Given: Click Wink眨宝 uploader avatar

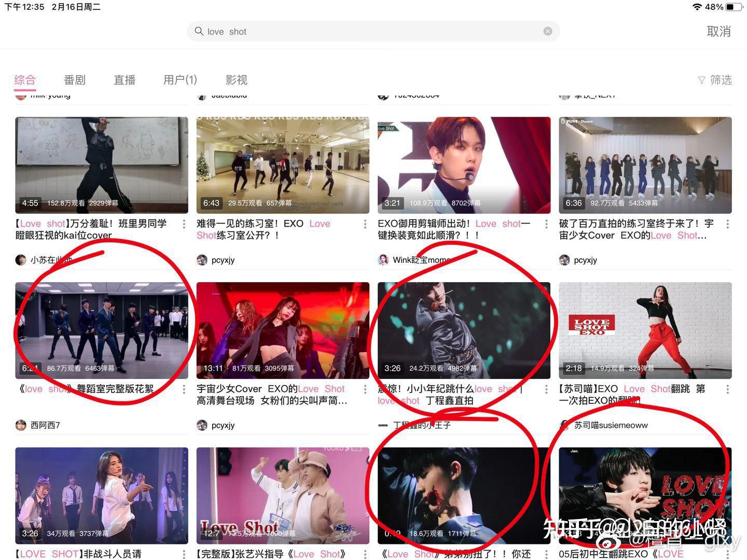Looking at the screenshot, I should tap(383, 260).
